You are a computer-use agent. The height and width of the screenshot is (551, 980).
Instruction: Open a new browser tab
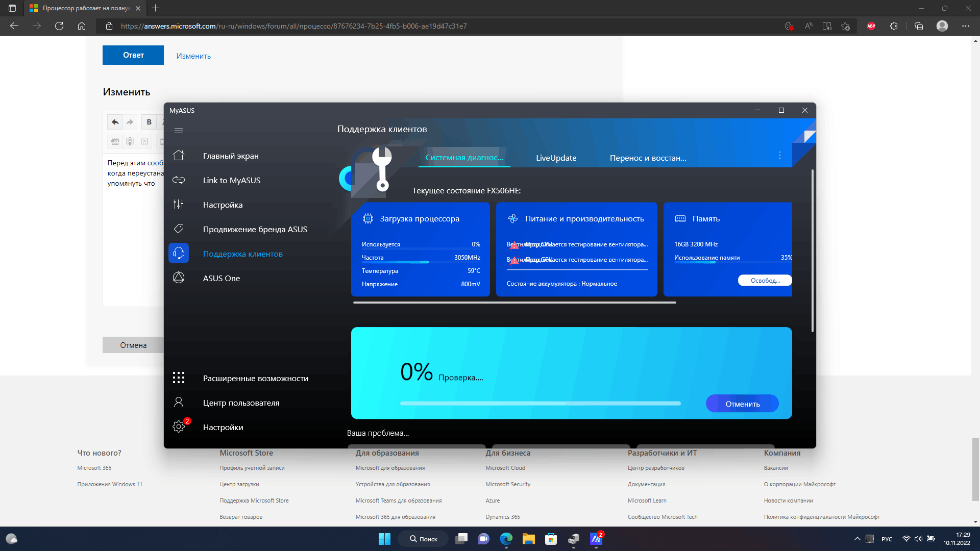(x=156, y=8)
